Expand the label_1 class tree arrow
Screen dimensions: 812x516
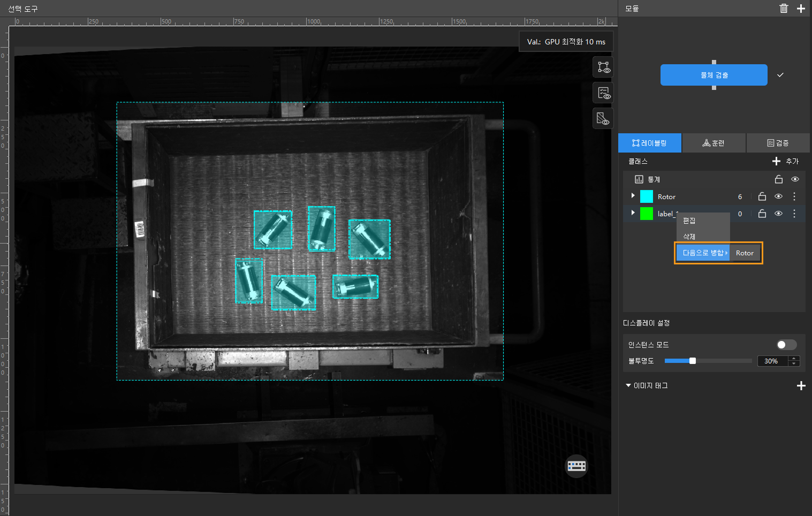tap(633, 213)
